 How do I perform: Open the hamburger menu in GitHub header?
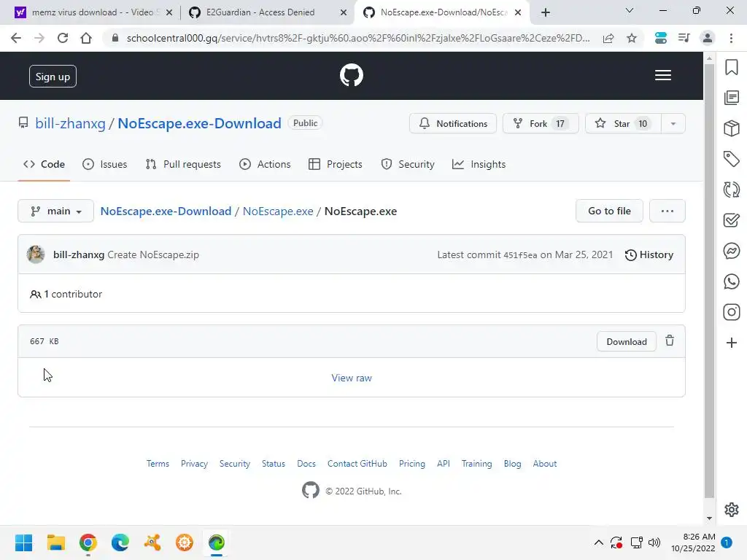(662, 75)
